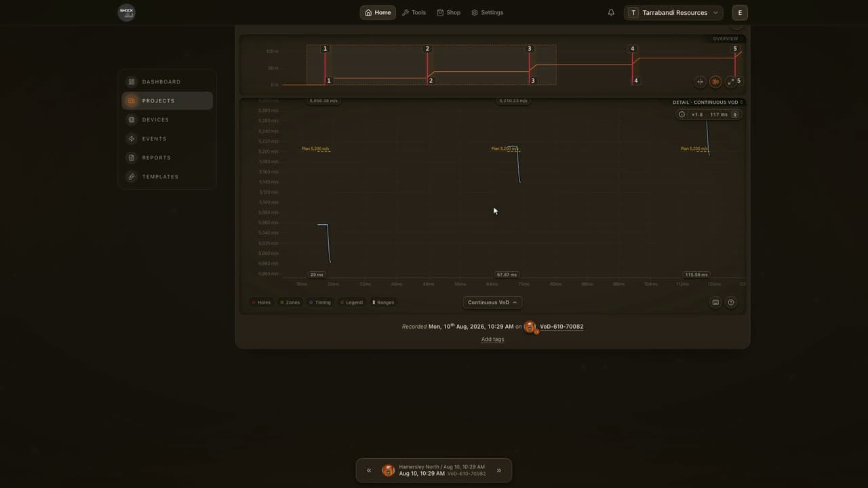
Task: Click the center-split icon in the overview chart
Action: click(701, 81)
